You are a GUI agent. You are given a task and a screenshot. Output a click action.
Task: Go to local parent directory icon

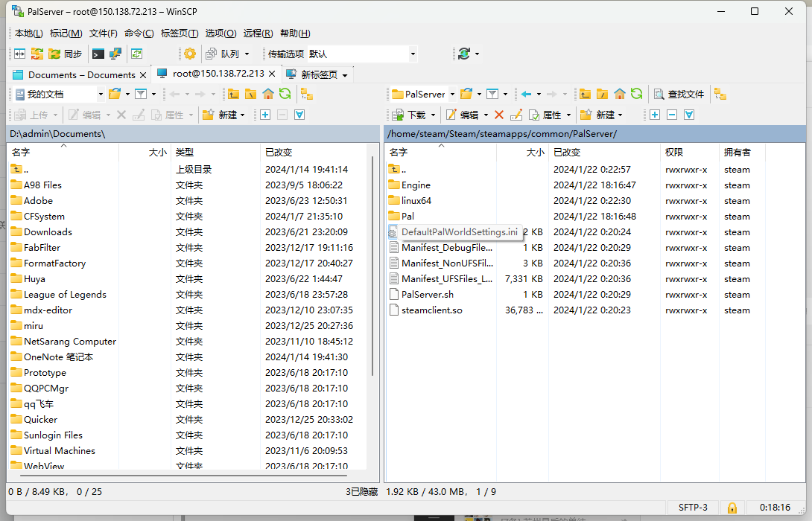pos(234,95)
